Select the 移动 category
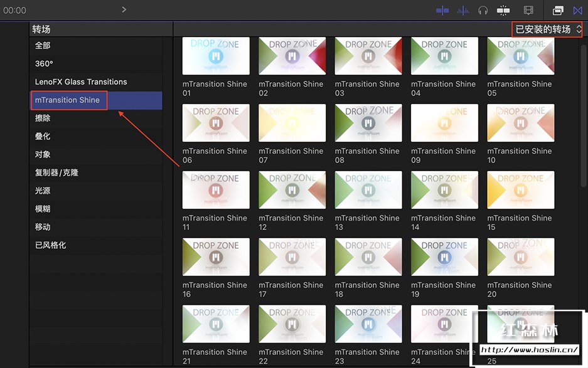The height and width of the screenshot is (368, 588). (x=96, y=227)
